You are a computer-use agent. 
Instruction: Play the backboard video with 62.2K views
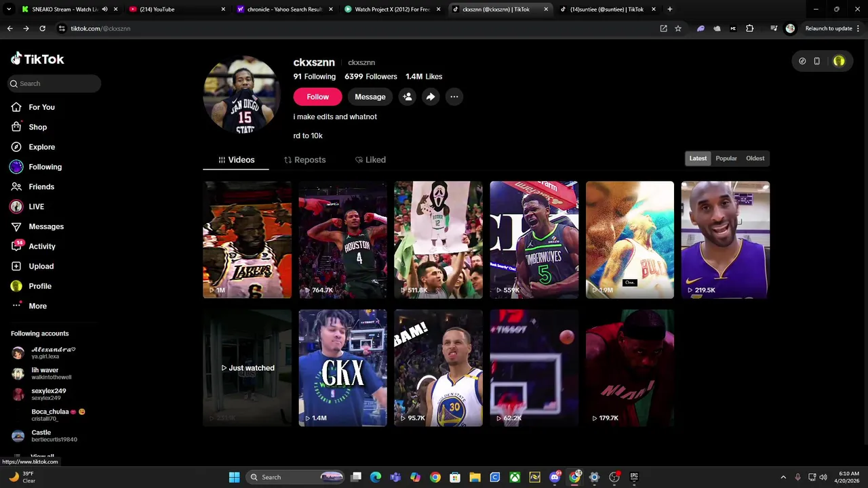(x=534, y=368)
